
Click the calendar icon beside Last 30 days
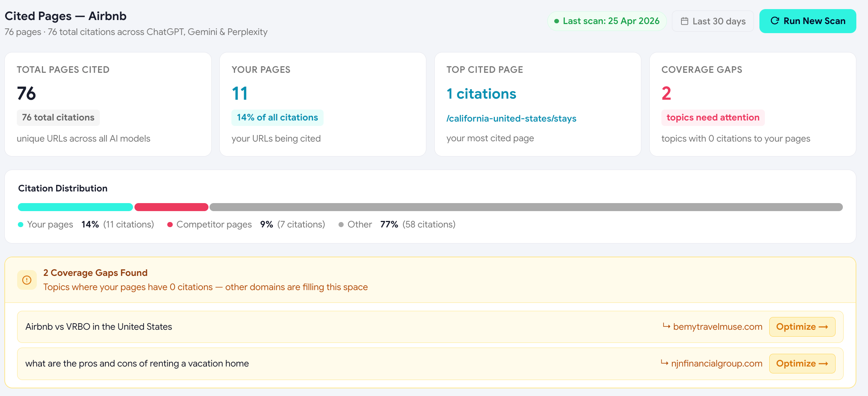pos(685,21)
